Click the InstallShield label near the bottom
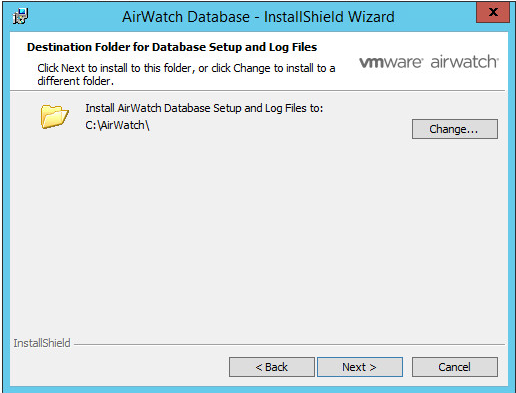Image resolution: width=516 pixels, height=393 pixels. pos(42,343)
